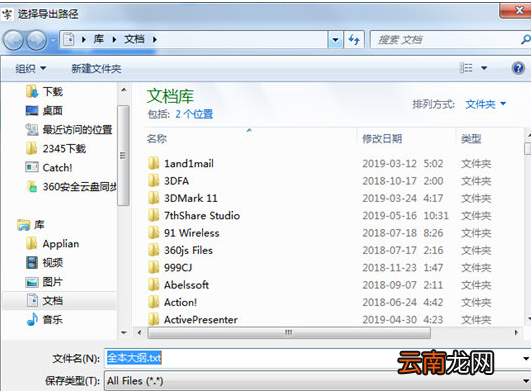This screenshot has width=531, height=391.
Task: Click the navigation pane vertical scrollbar thumb
Action: [123, 155]
